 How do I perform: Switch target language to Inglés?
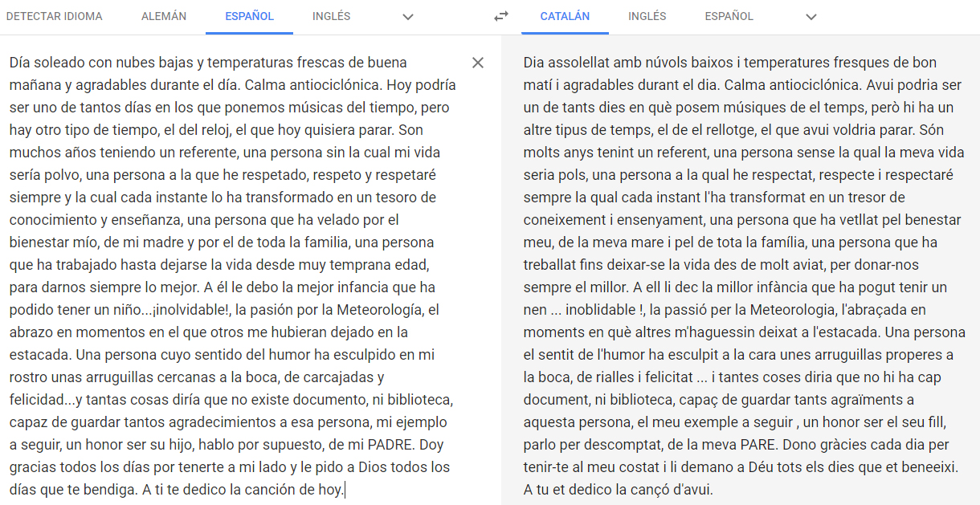click(x=647, y=16)
